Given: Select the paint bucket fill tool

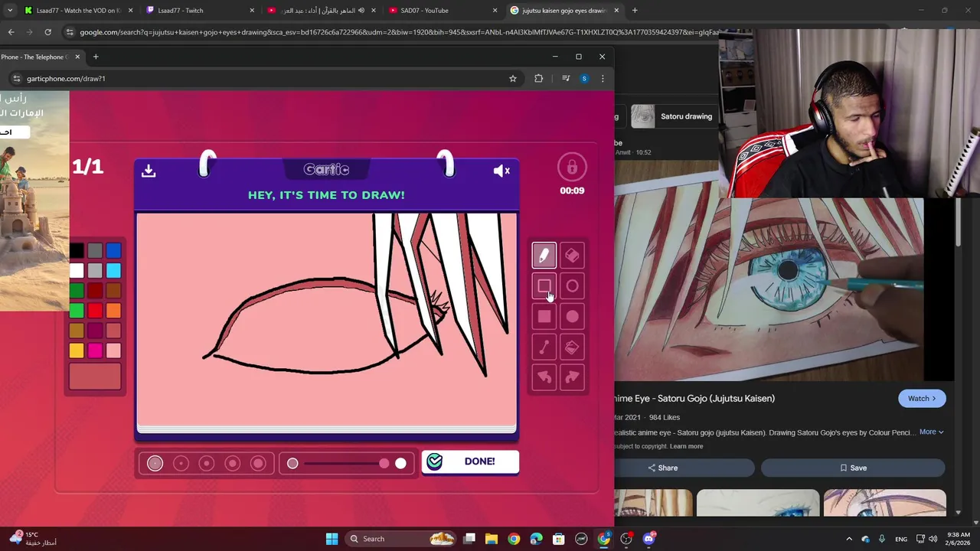Looking at the screenshot, I should tap(572, 347).
